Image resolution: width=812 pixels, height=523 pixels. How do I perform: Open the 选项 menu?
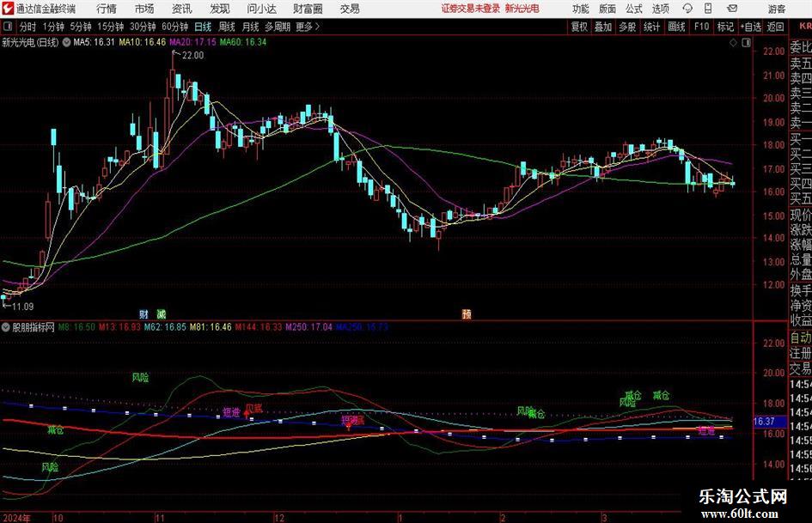661,9
